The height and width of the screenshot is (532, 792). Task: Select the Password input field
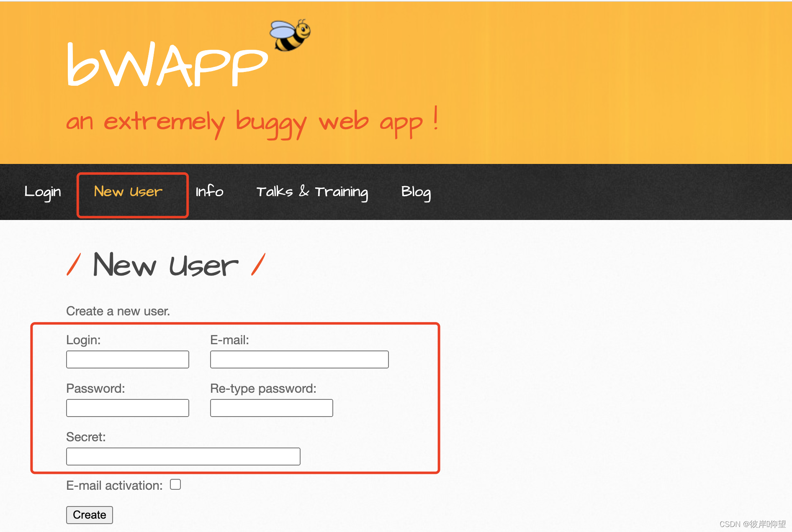coord(127,407)
